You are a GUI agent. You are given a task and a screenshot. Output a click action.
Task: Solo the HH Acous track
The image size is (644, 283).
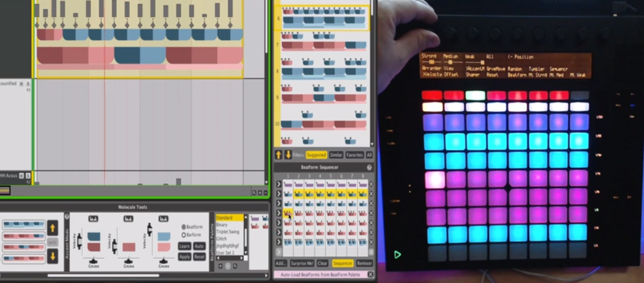coord(28,176)
